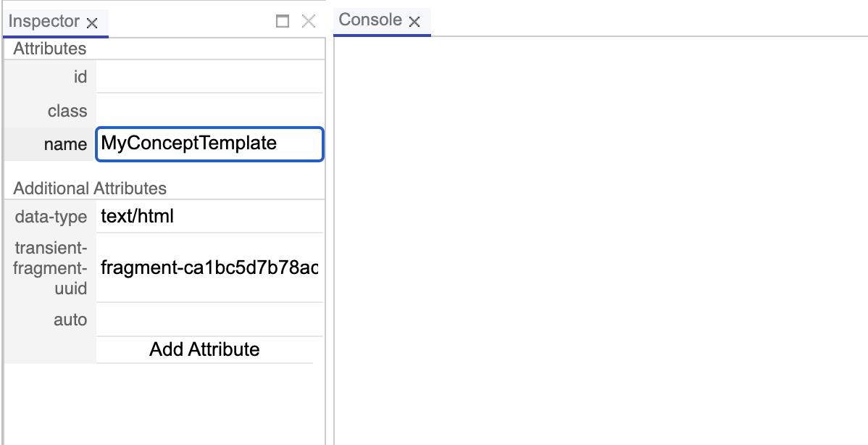Switch to the Console tab
The width and height of the screenshot is (868, 445).
coord(370,20)
